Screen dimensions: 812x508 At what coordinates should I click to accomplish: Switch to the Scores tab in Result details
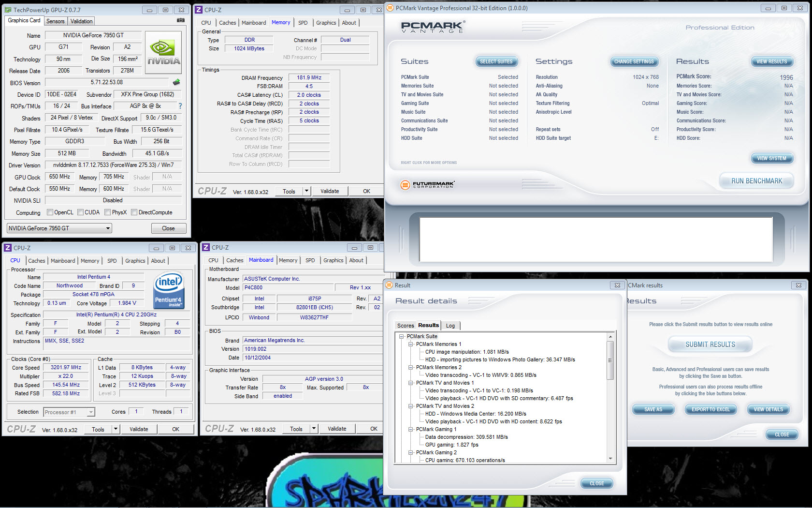406,326
